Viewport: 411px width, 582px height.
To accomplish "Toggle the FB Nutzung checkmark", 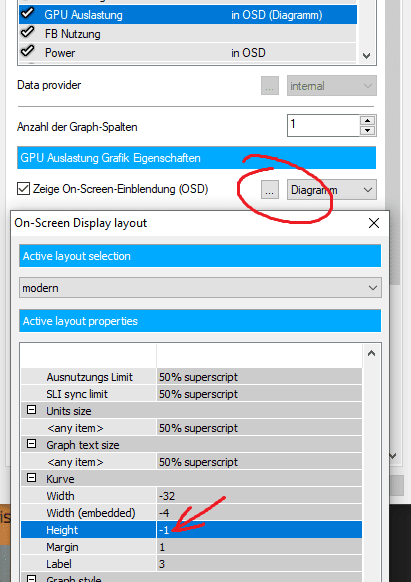I will point(28,33).
